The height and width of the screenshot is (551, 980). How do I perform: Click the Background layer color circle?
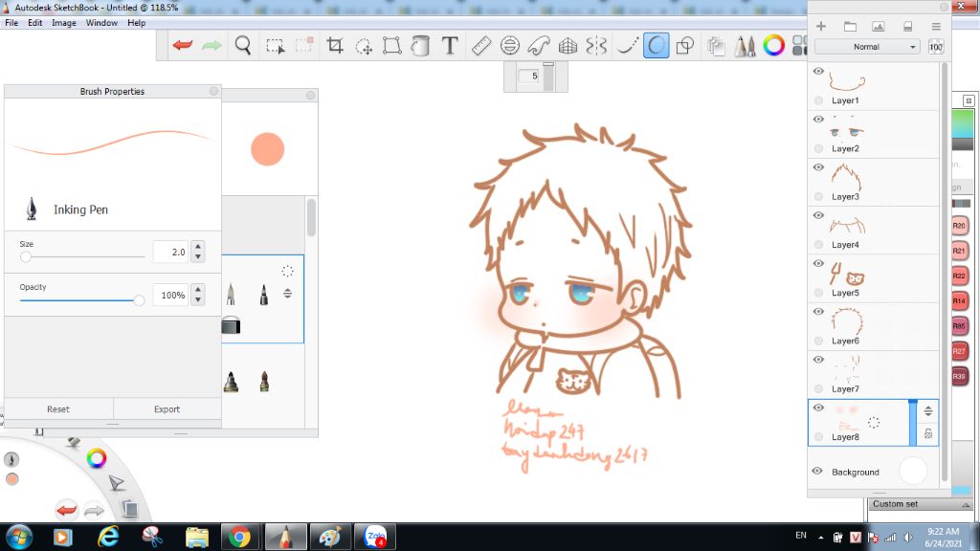(913, 471)
